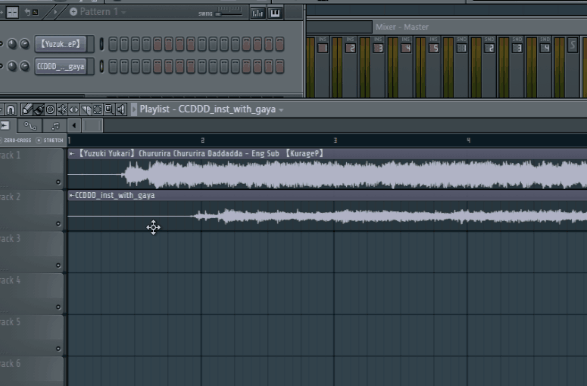Select mixer insert track 5

(x=434, y=48)
